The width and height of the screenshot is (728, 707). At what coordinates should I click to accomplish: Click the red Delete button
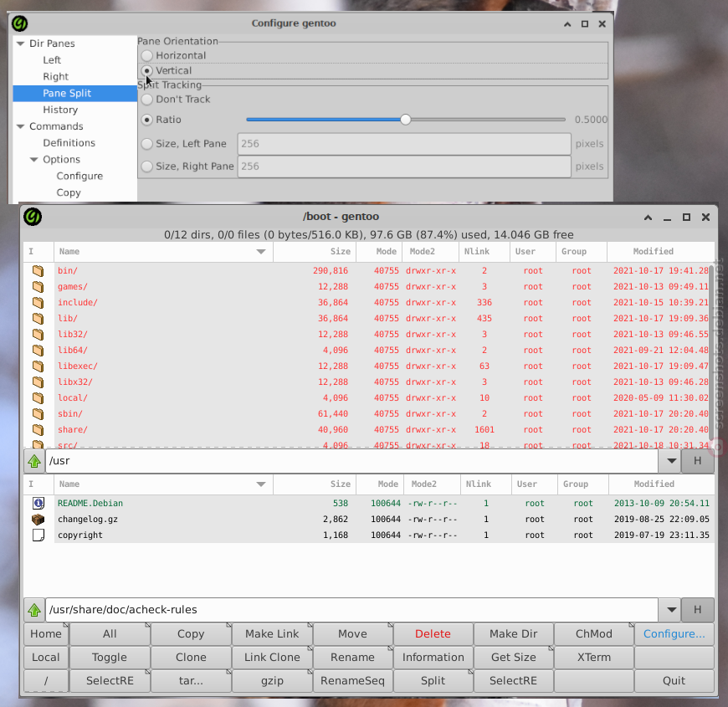[x=433, y=634]
